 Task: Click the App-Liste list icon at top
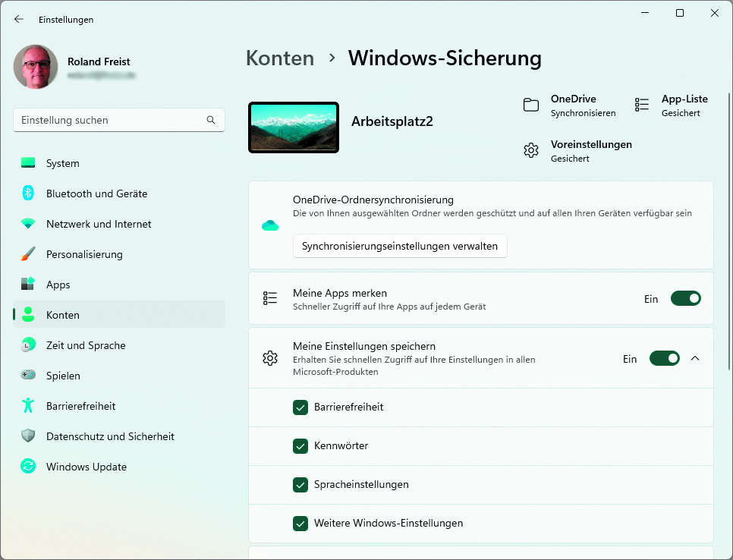pyautogui.click(x=642, y=105)
